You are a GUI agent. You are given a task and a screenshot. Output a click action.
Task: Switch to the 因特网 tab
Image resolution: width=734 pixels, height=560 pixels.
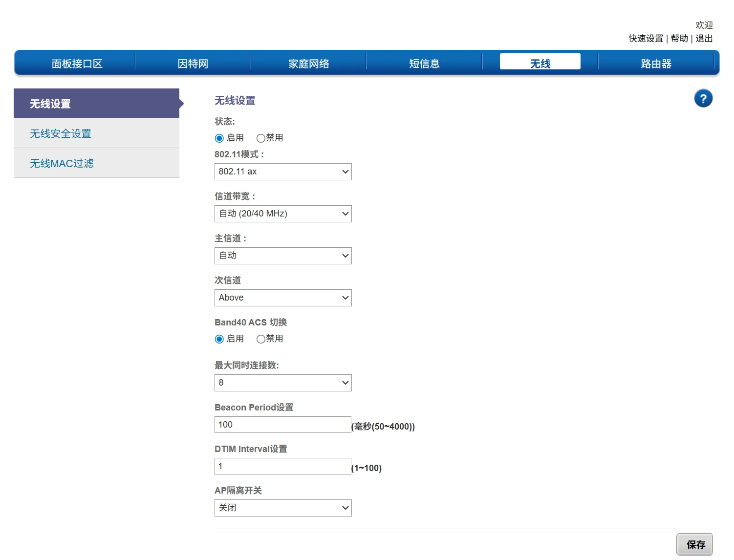[193, 64]
